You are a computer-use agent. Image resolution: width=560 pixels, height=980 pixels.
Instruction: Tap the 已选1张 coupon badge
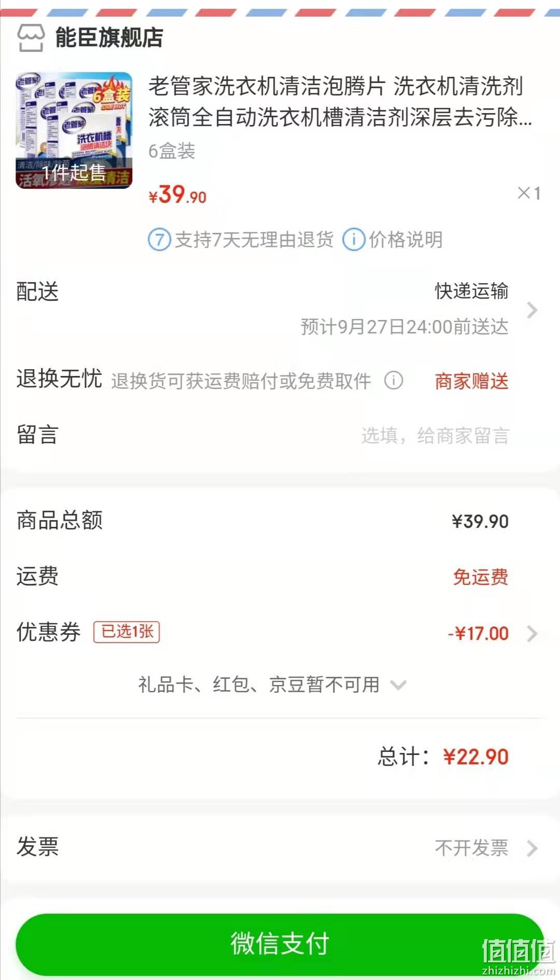click(127, 632)
